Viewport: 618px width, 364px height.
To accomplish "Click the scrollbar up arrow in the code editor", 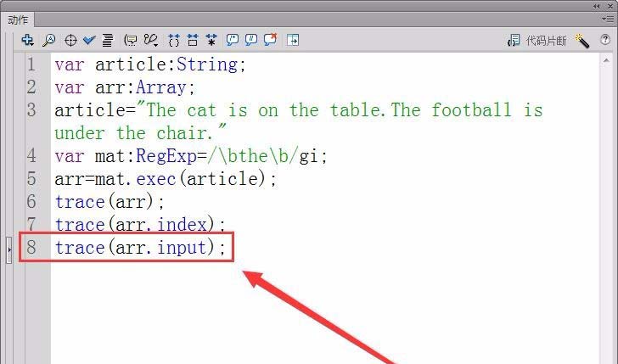I will (606, 60).
